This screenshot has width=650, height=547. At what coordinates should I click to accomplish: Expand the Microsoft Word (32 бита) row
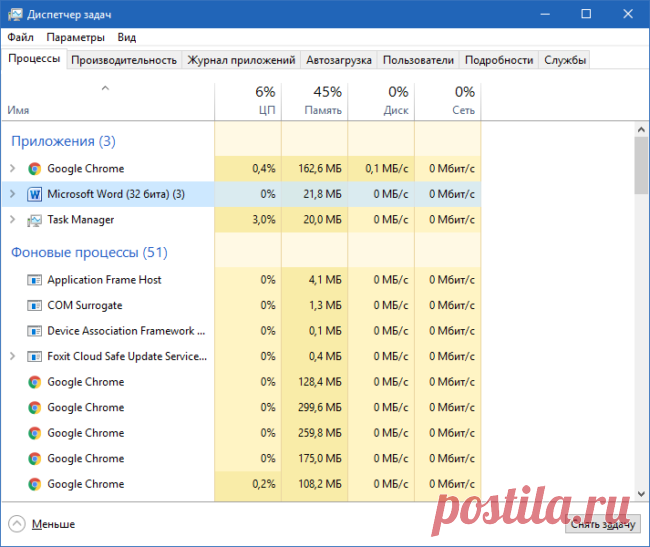pyautogui.click(x=12, y=194)
